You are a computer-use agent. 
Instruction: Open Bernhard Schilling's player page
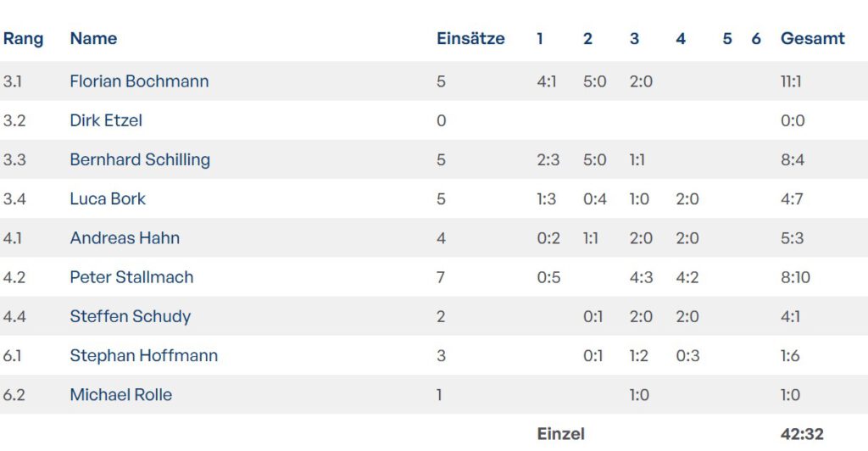(140, 159)
